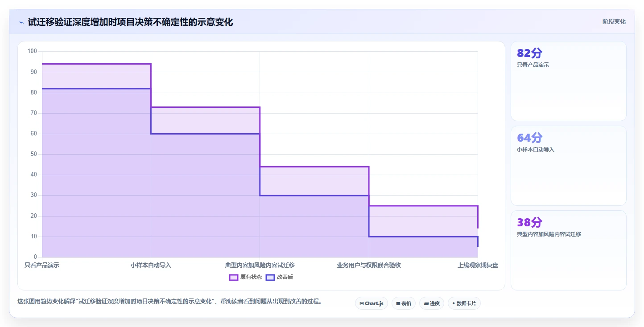Click x-axis label 业务用户与权限联合验收

(x=369, y=265)
